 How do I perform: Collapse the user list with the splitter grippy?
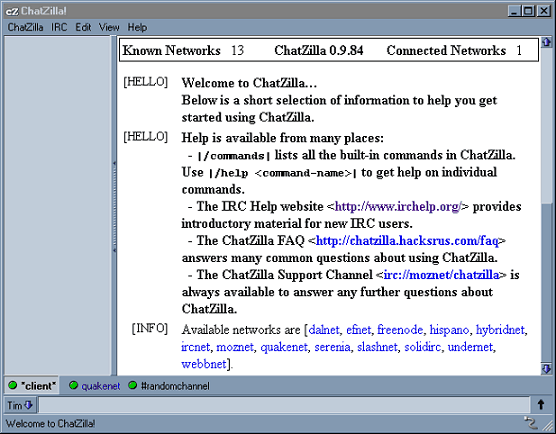coord(114,206)
